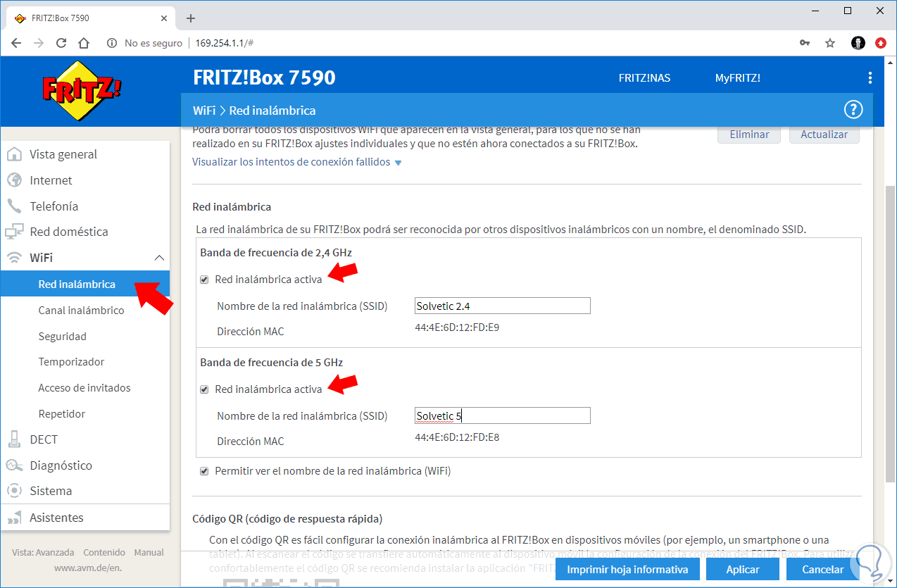Screen dimensions: 897x588
Task: Select Acceso de invitados submenu item
Action: [85, 388]
